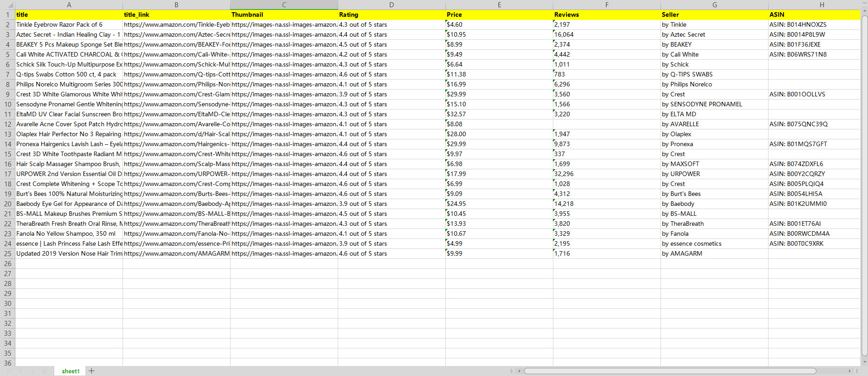This screenshot has width=868, height=376.
Task: Switch to the sheet1 tab
Action: click(x=71, y=371)
